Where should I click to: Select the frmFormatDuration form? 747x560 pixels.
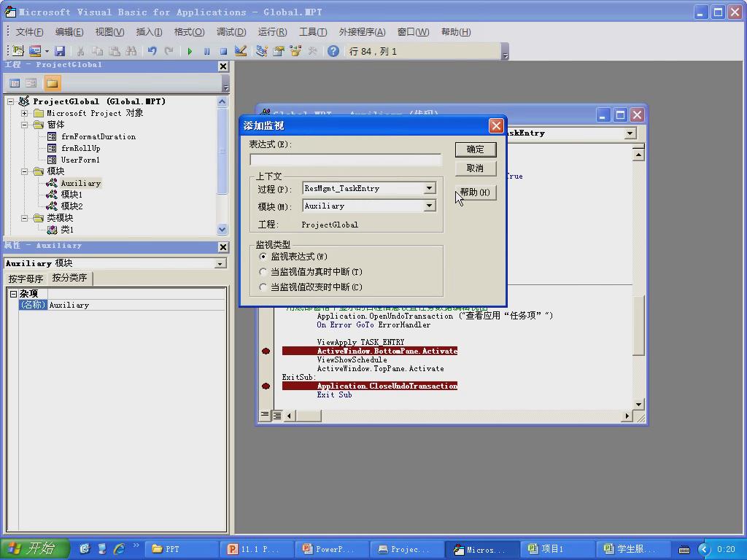[x=98, y=136]
